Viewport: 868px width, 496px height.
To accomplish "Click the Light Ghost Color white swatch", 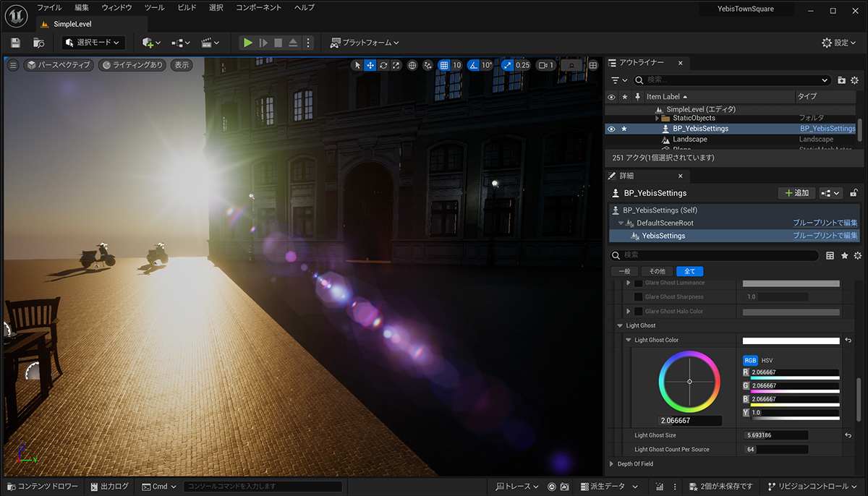I will pyautogui.click(x=791, y=341).
